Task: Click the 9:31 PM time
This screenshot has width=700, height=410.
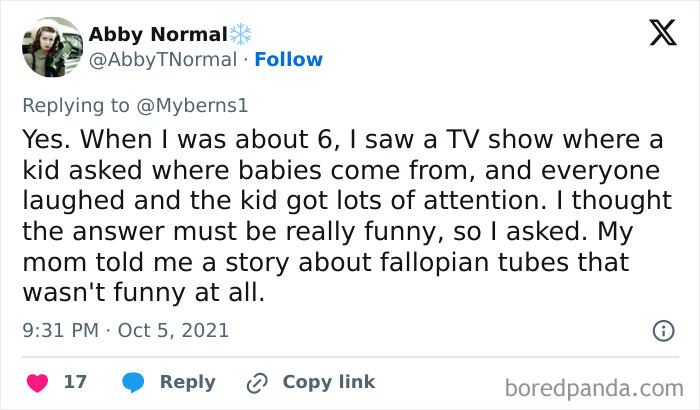Action: point(58,329)
